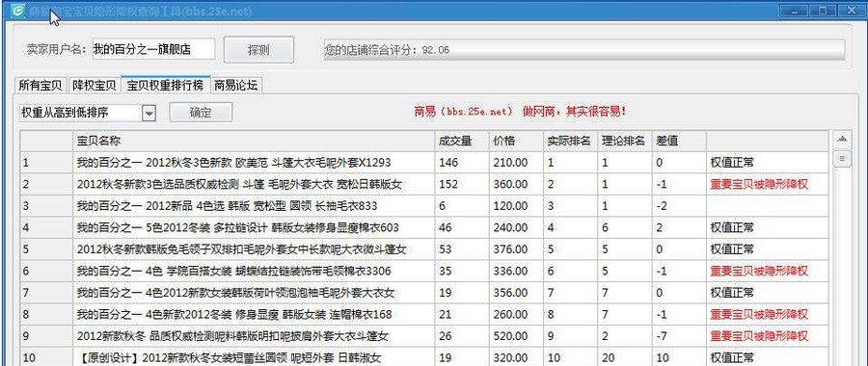The width and height of the screenshot is (868, 366).
Task: Sort by the 成交量 column header
Action: (x=462, y=141)
